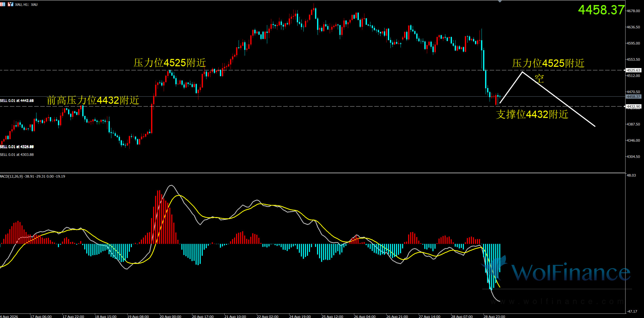Click the 24 Aug 19:00 time axis label
The width and height of the screenshot is (644, 318).
click(300, 316)
